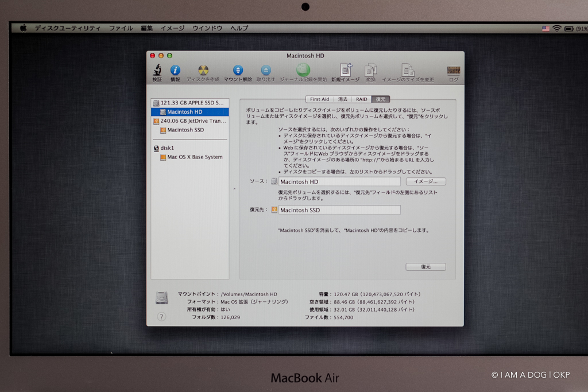
Task: Click the Wi-Fi status icon
Action: (x=557, y=29)
